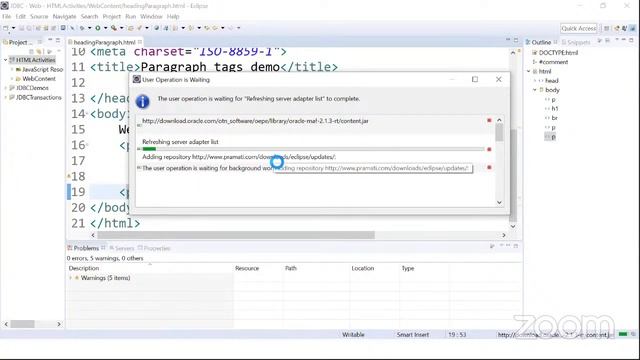Click the New wizard toolbar icon
640x360 pixels.
click(6, 28)
